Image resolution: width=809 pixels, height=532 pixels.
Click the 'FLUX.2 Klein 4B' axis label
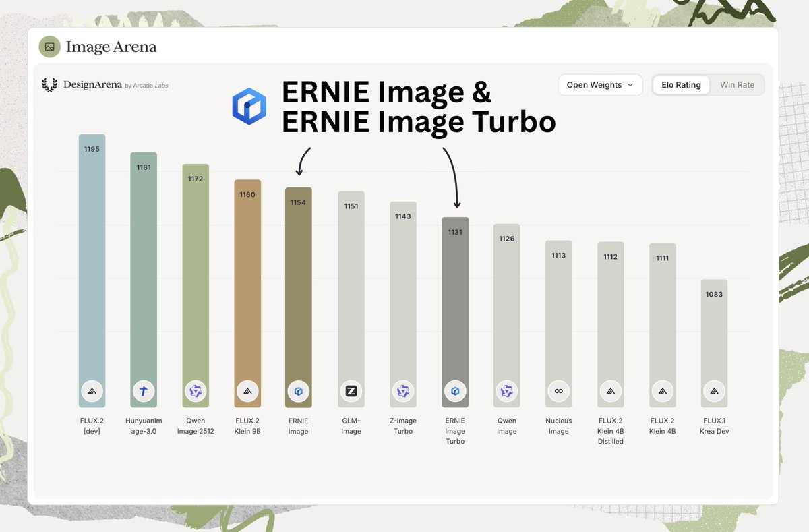coord(663,426)
